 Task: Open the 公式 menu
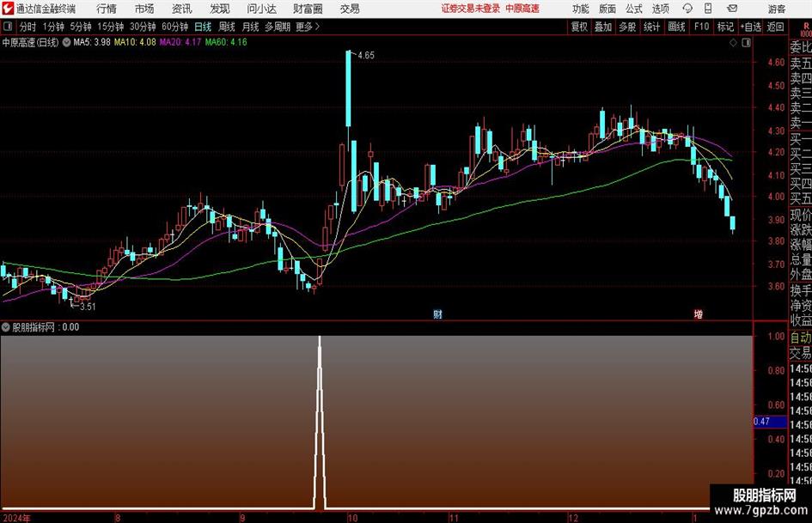(x=633, y=9)
